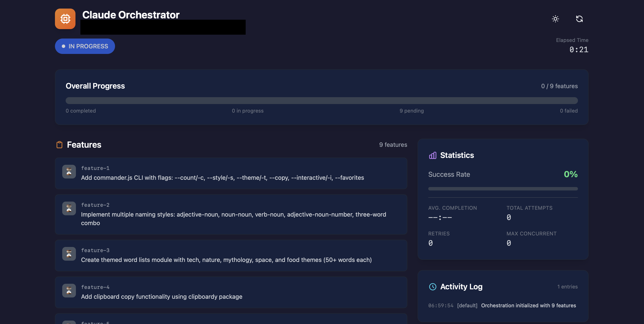Viewport: 644px width, 324px height.
Task: Click the Statistics heading
Action: (x=457, y=155)
